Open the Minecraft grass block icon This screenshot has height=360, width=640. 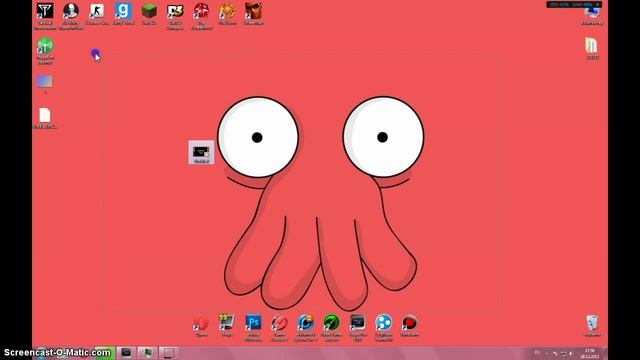click(x=149, y=14)
